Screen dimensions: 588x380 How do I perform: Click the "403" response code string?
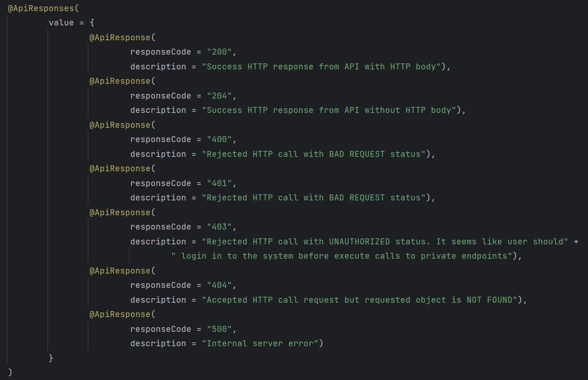point(219,227)
